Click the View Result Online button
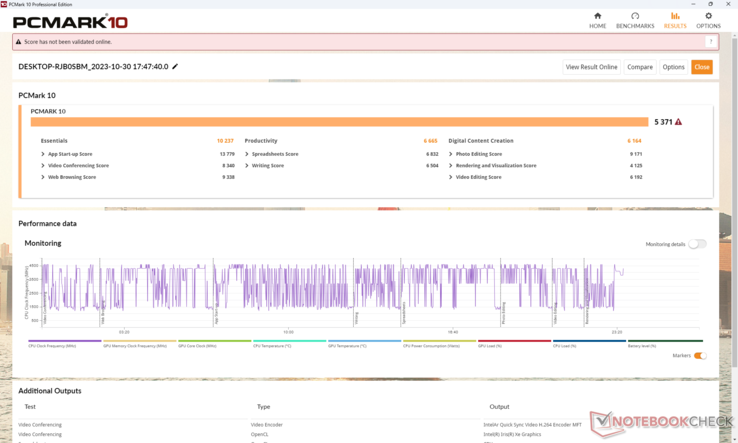Viewport: 738px width, 443px height. click(591, 67)
